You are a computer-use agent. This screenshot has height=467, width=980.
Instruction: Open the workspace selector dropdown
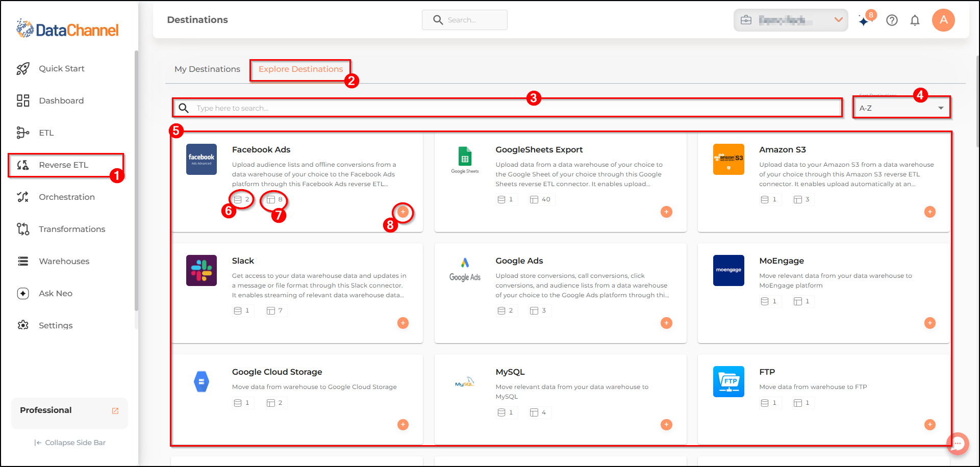point(791,20)
